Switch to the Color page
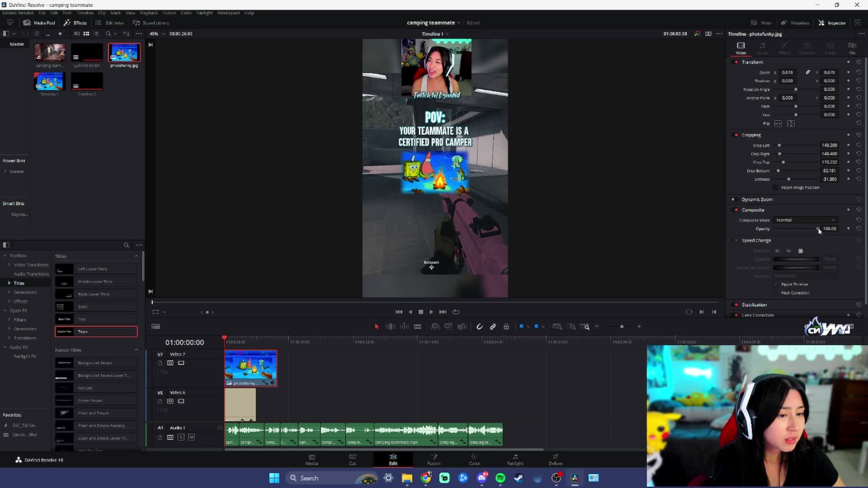868x488 pixels. tap(474, 460)
